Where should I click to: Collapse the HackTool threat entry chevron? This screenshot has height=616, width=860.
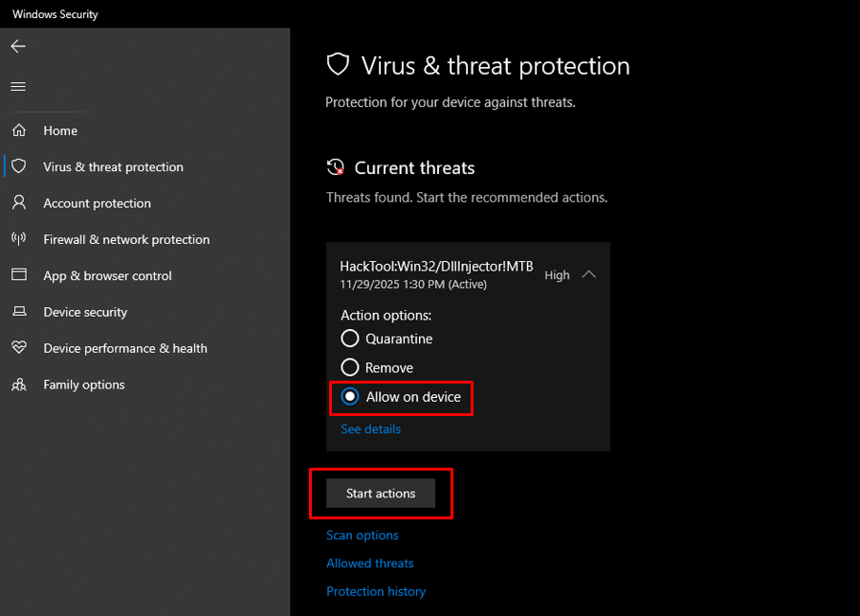(x=589, y=275)
